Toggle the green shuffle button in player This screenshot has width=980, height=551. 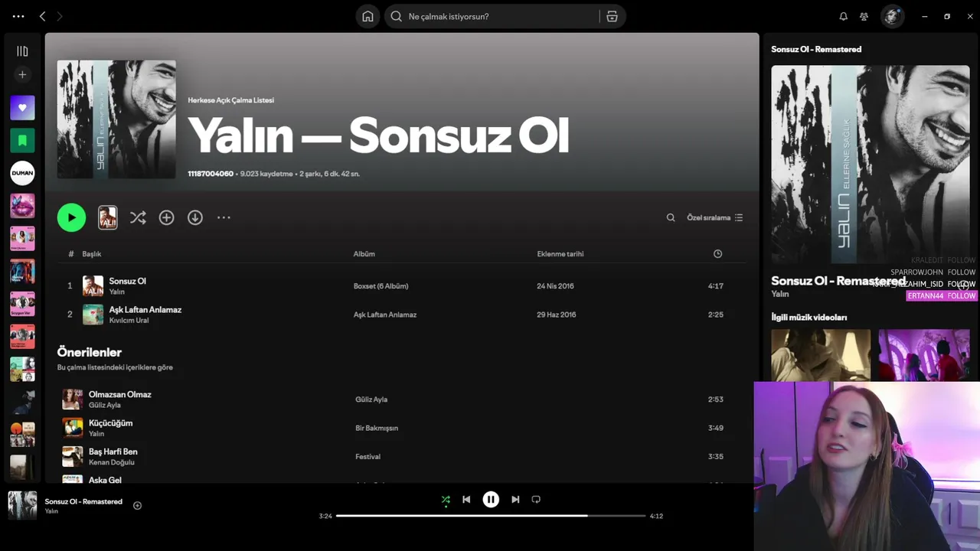[446, 500]
